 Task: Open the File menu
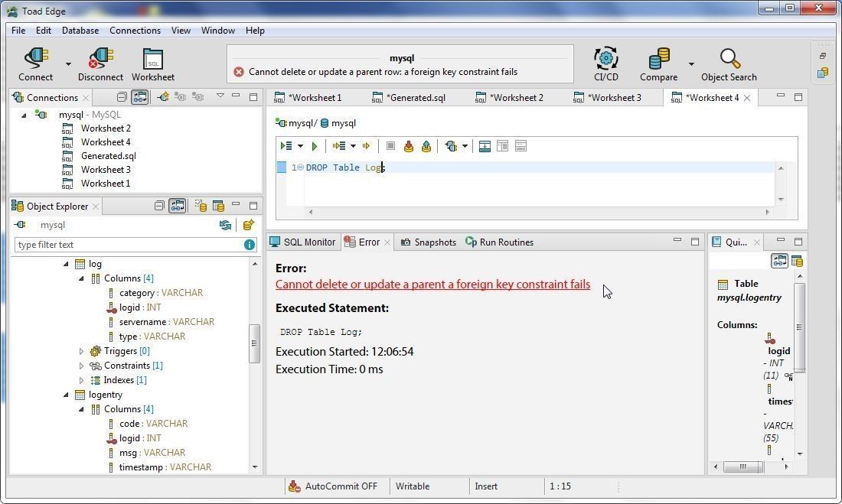(18, 31)
